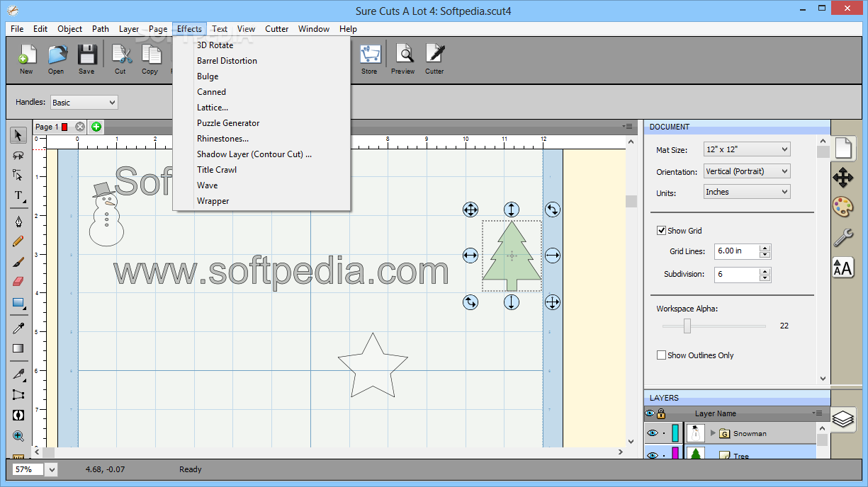Viewport: 868px width, 487px height.
Task: Pick the Brush tool
Action: [18, 261]
